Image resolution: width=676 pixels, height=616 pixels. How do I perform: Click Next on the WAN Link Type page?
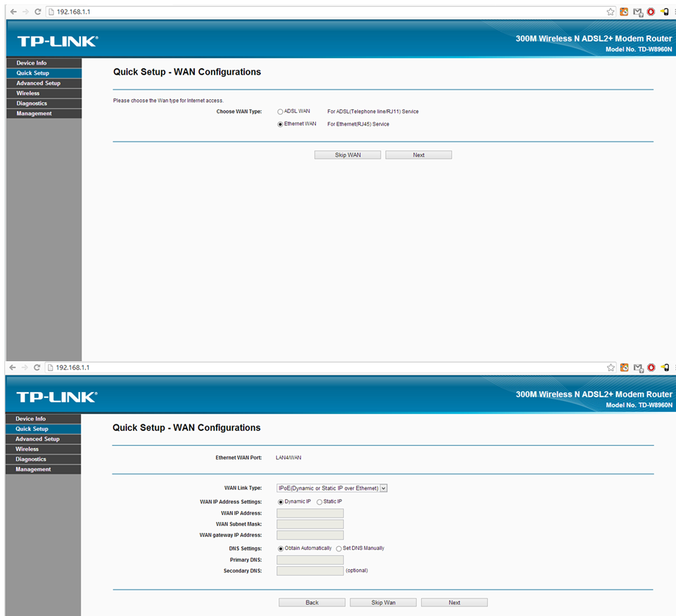(x=454, y=603)
